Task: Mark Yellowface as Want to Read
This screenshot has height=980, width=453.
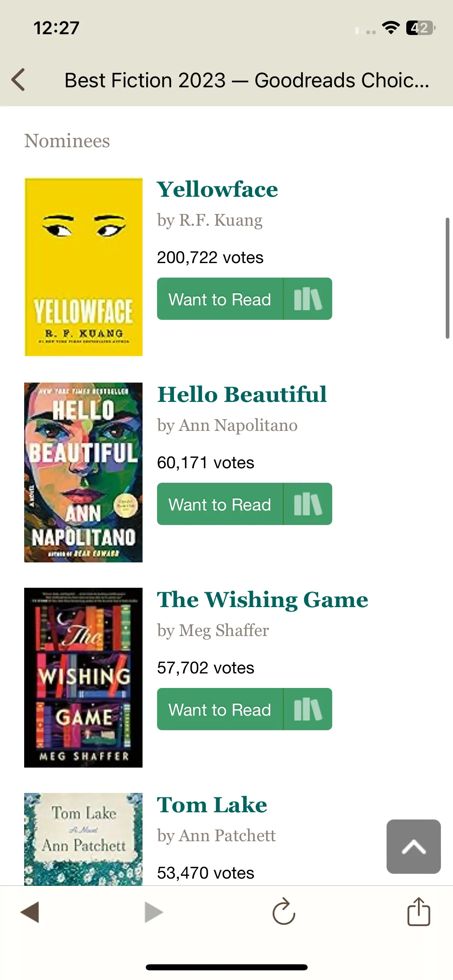Action: [220, 299]
